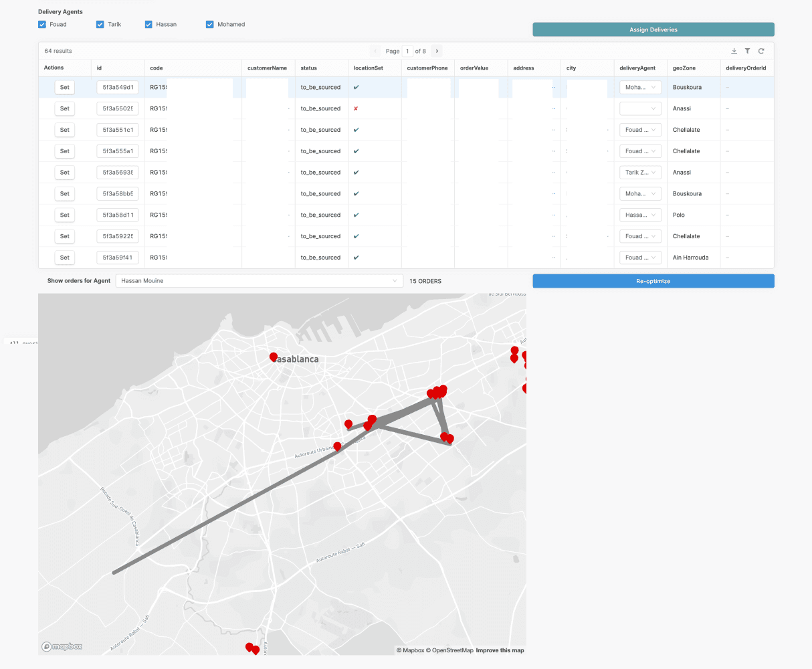
Task: Select the marker on Autoroute Urbaine
Action: 337,446
